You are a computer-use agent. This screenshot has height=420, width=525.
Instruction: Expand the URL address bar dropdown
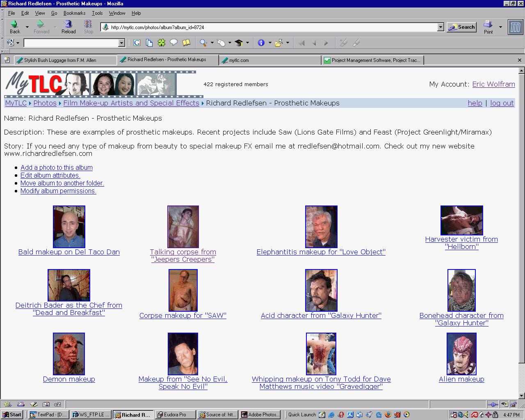click(x=441, y=27)
